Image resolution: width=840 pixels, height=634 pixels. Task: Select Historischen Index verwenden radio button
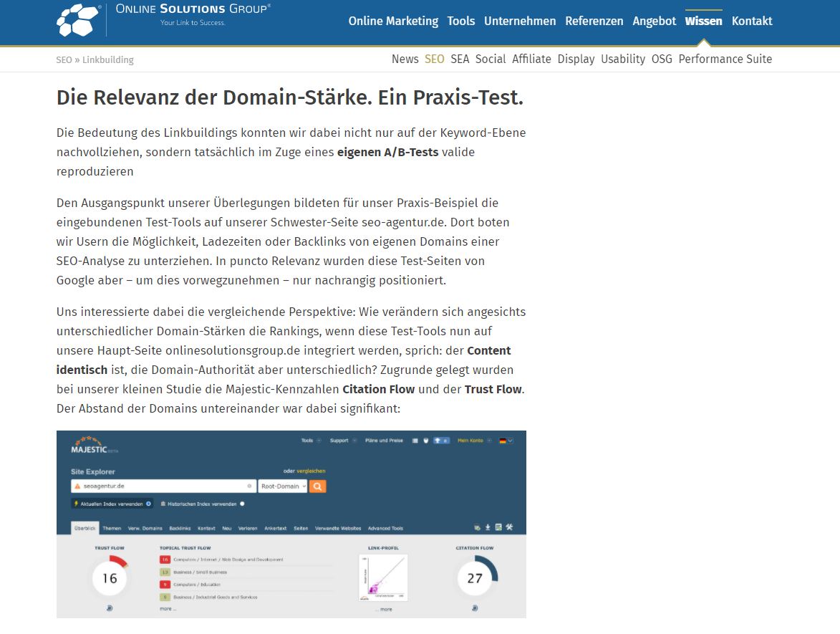(242, 504)
